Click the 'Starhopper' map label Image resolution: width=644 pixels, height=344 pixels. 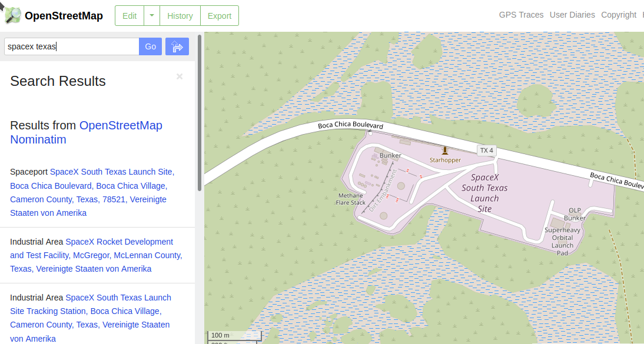coord(445,160)
